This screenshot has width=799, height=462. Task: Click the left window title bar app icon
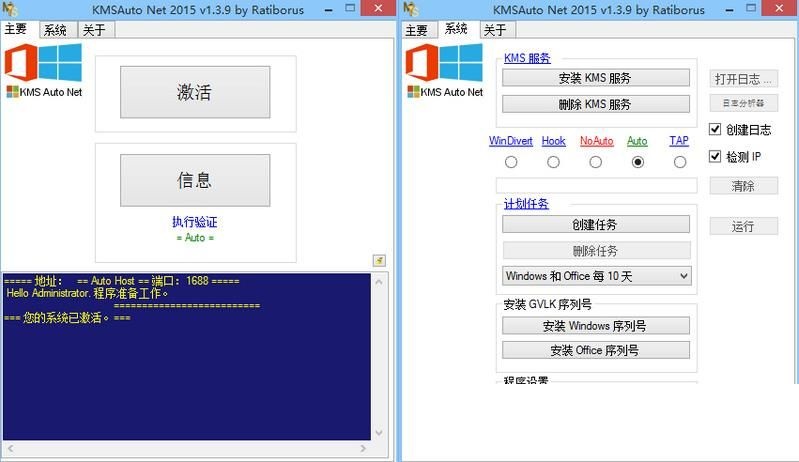(10, 9)
